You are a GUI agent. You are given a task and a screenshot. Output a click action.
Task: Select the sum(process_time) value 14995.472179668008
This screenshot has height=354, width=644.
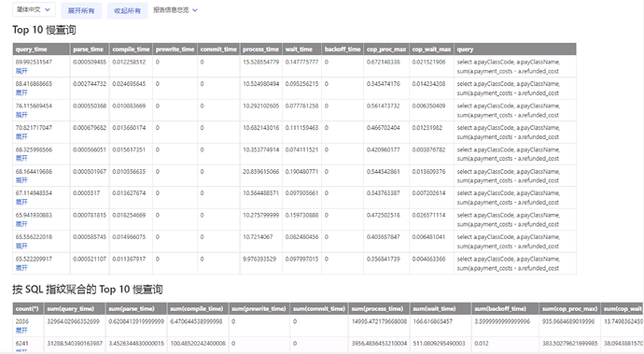[x=379, y=321]
